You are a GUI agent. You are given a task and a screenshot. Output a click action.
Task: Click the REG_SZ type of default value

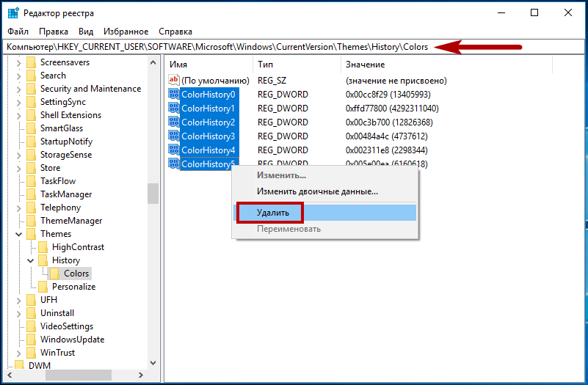272,81
